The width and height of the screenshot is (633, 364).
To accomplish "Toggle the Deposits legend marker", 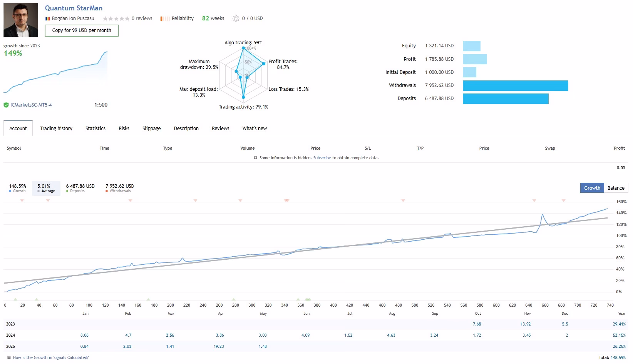I will click(67, 191).
